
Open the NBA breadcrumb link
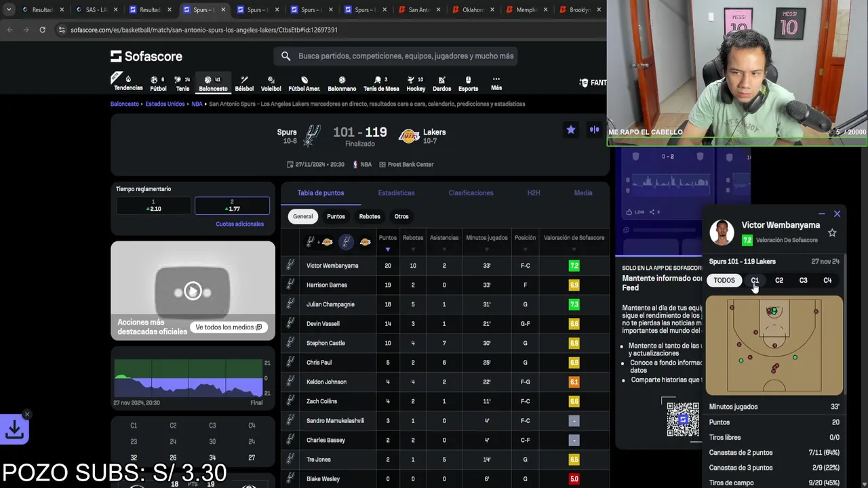point(197,104)
